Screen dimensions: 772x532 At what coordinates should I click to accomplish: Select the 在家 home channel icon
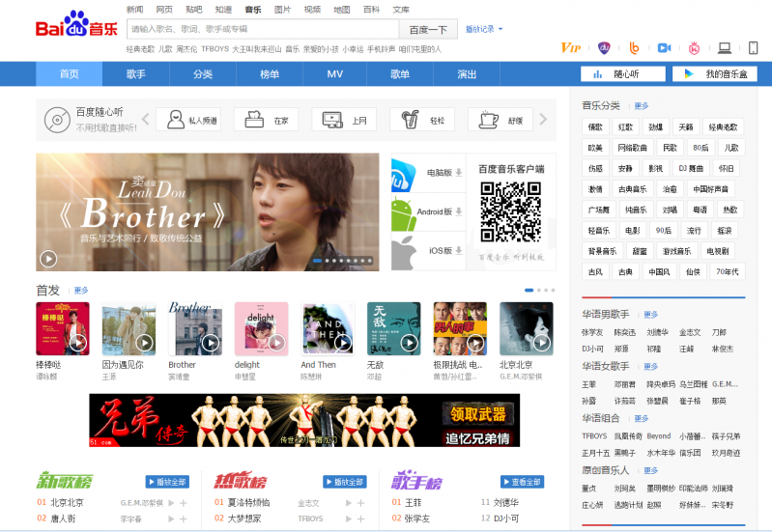[254, 120]
